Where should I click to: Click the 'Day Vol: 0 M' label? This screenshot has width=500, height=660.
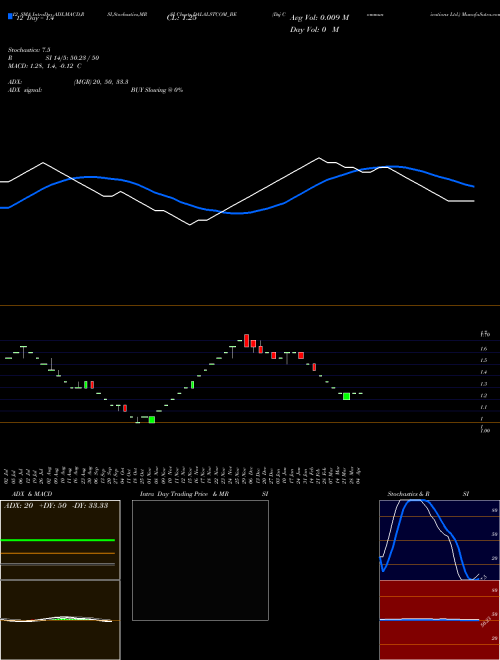[314, 30]
